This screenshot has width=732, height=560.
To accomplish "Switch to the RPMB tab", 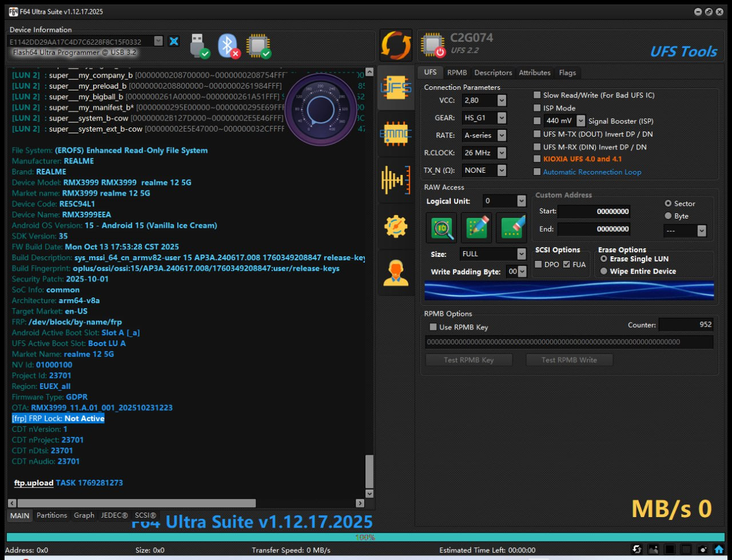I will (457, 73).
